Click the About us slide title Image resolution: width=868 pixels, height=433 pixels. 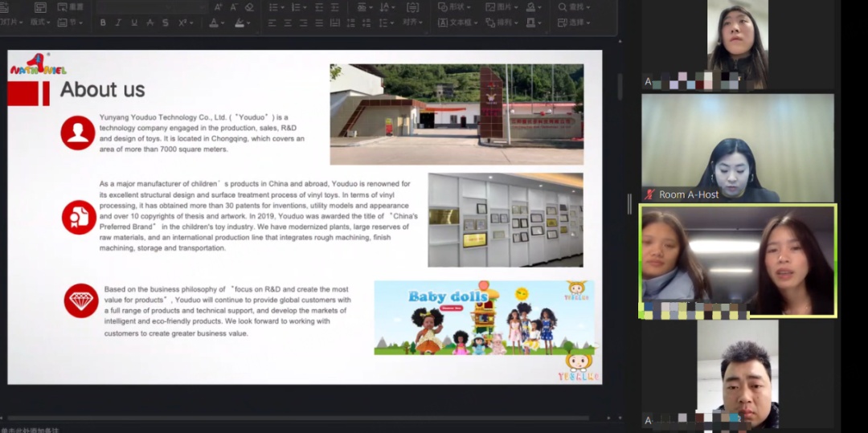tap(102, 89)
